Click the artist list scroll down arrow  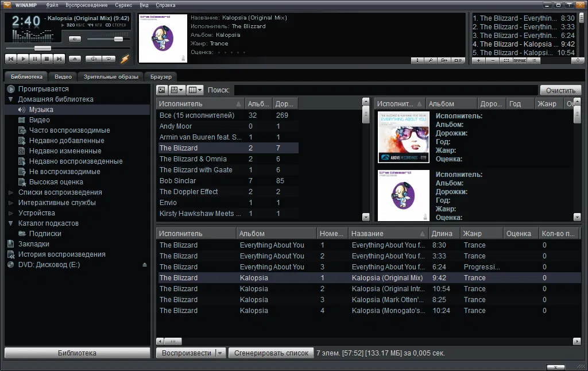coord(366,217)
